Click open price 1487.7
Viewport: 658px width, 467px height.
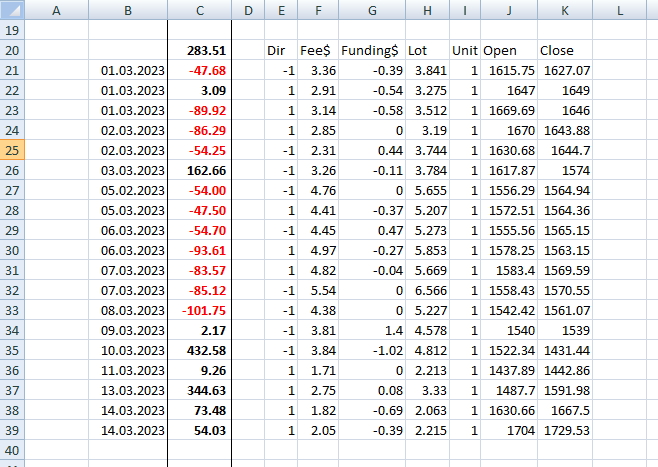coord(509,390)
